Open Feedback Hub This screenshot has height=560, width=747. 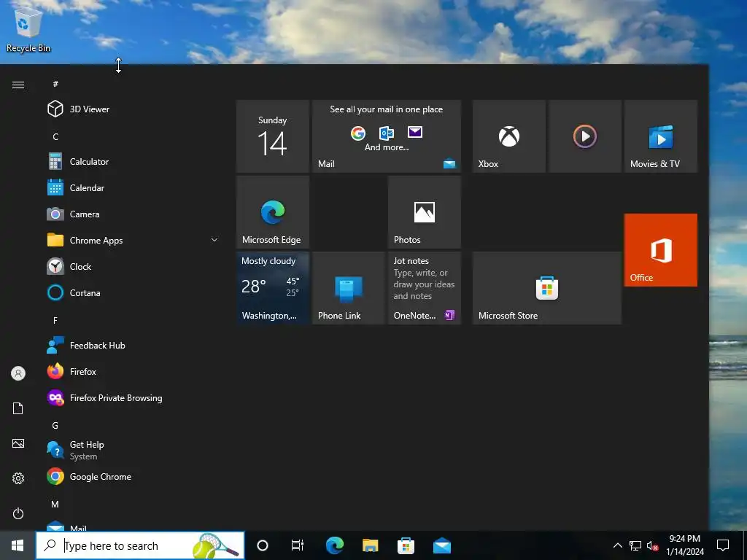[x=133, y=345]
